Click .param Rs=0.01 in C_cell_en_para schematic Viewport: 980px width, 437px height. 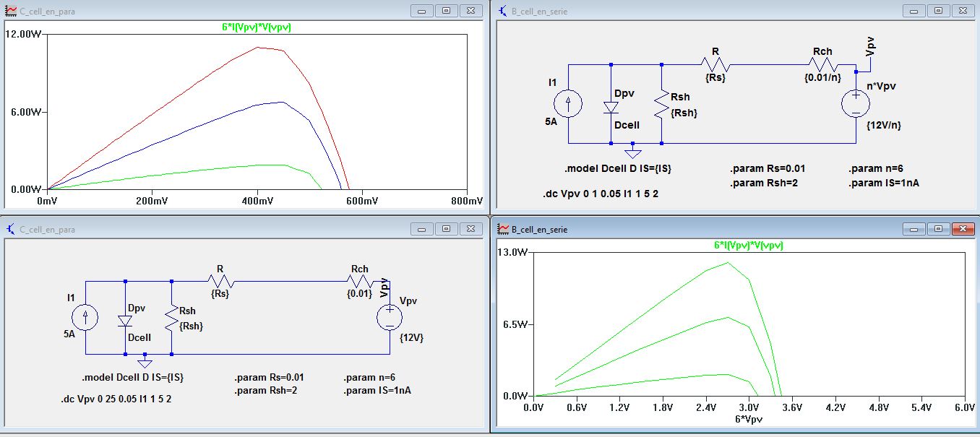(x=270, y=377)
